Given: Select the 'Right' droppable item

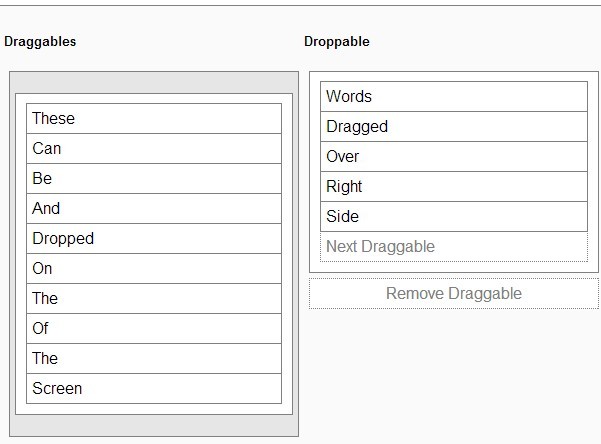Looking at the screenshot, I should [x=453, y=186].
